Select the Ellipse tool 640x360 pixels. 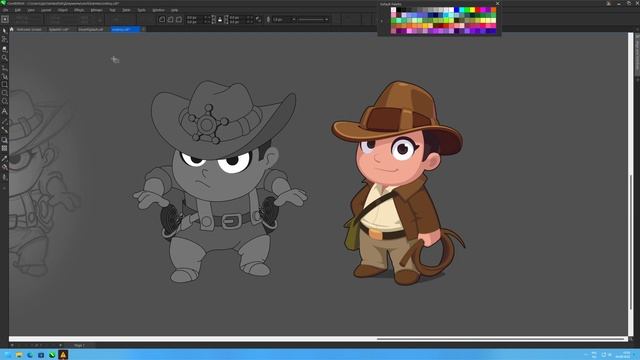4,93
